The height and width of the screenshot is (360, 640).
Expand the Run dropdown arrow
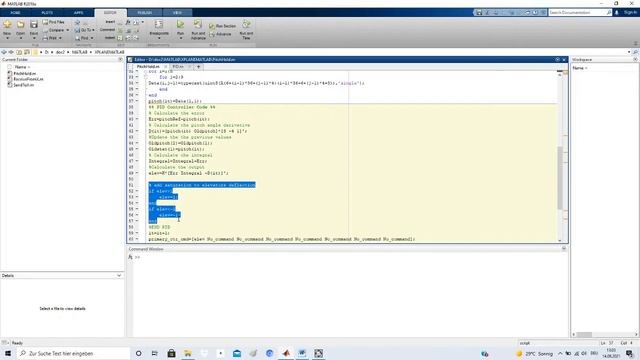click(180, 38)
